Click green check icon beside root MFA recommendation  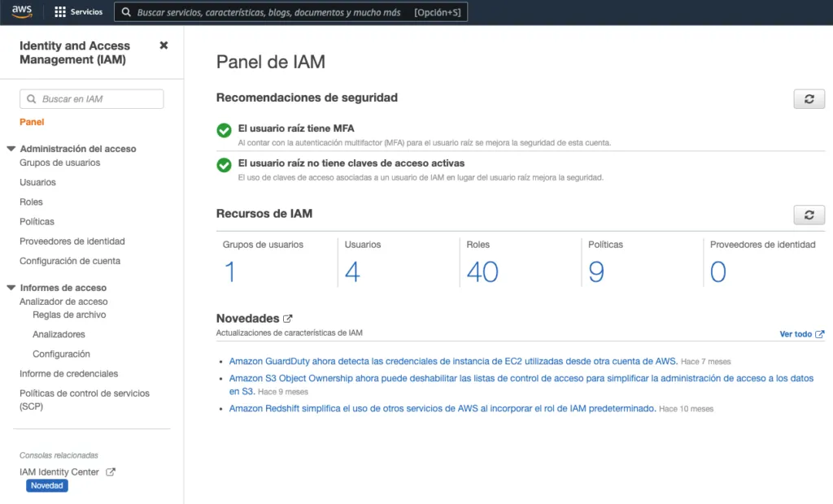225,130
